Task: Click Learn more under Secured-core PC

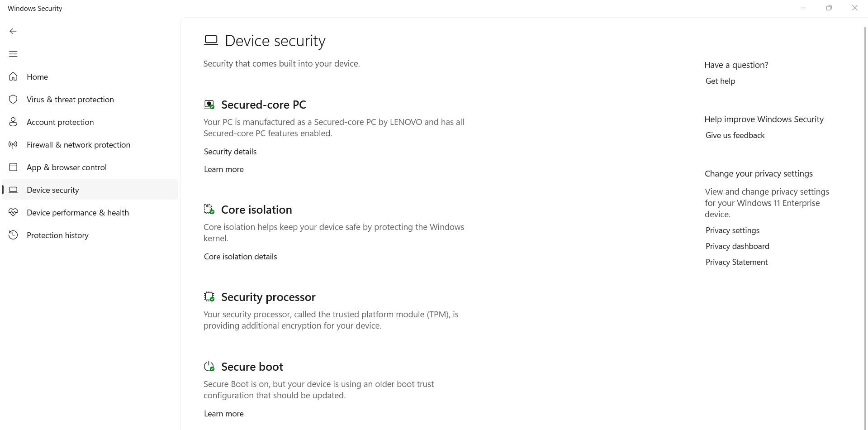Action: click(223, 169)
